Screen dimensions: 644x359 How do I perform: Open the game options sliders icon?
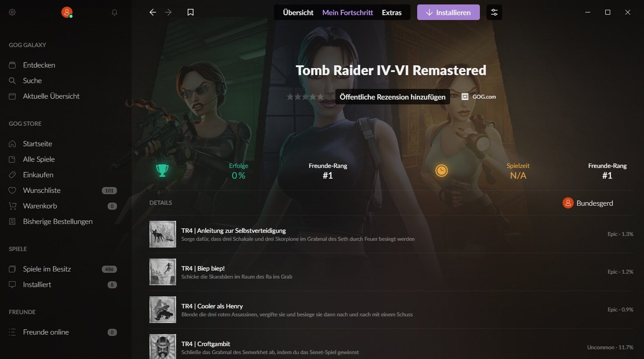494,12
